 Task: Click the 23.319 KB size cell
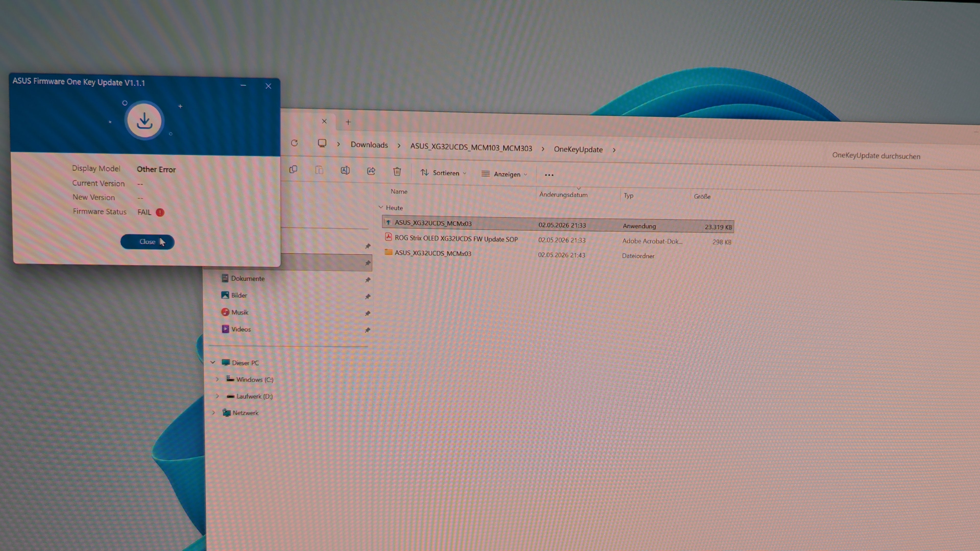[718, 227]
